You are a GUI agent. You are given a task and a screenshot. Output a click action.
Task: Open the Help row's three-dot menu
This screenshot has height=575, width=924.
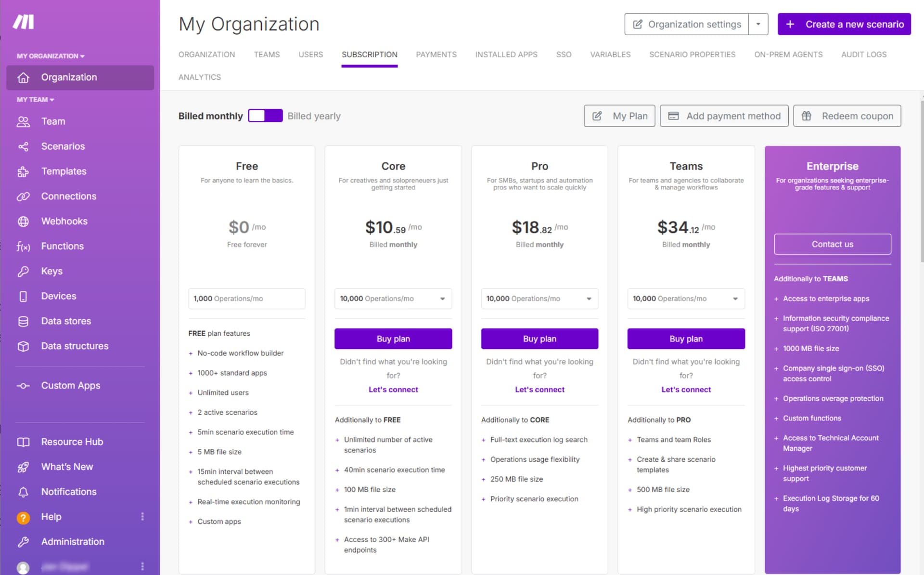pyautogui.click(x=142, y=517)
